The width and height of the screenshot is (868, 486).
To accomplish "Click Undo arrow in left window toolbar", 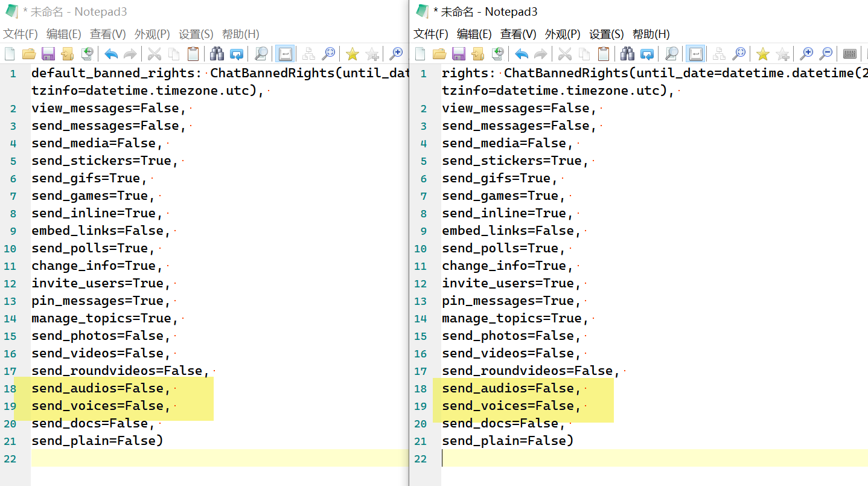I will [x=111, y=54].
